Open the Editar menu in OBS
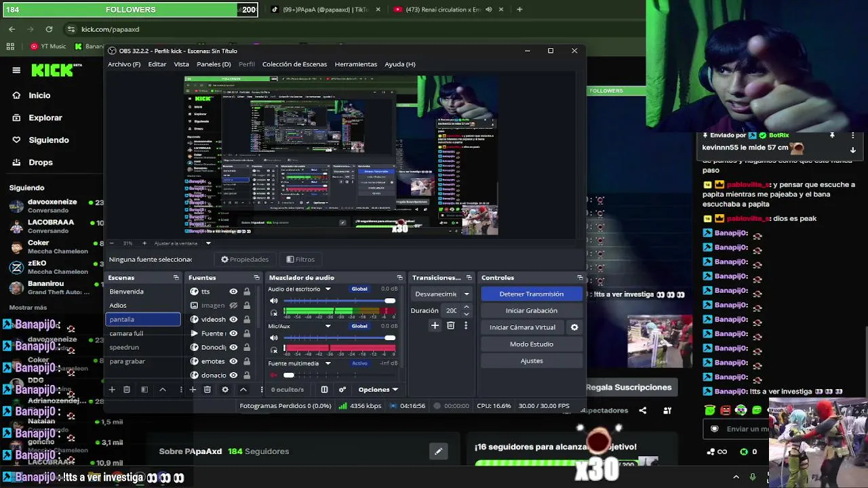This screenshot has height=488, width=868. pos(157,64)
